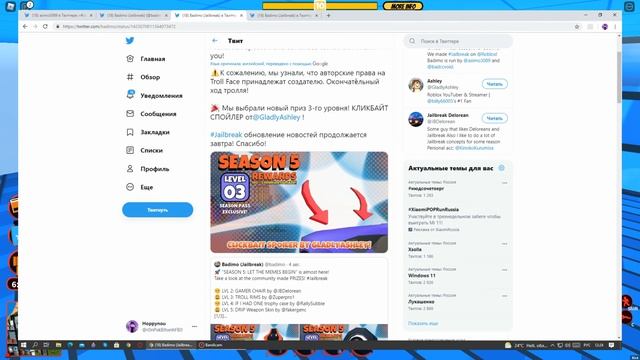
Task: Open a new browser tab
Action: [328, 15]
